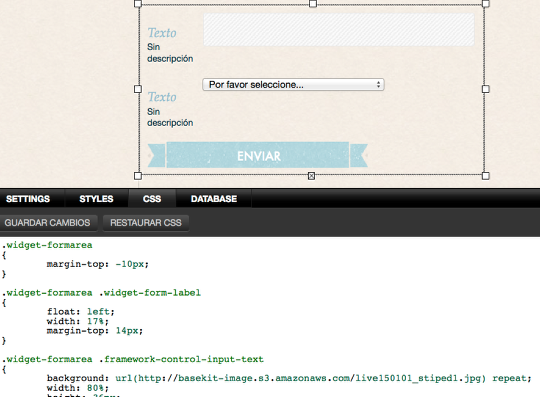This screenshot has width=540, height=397.
Task: Click the top-center resize handle of widget
Action: pyautogui.click(x=313, y=4)
